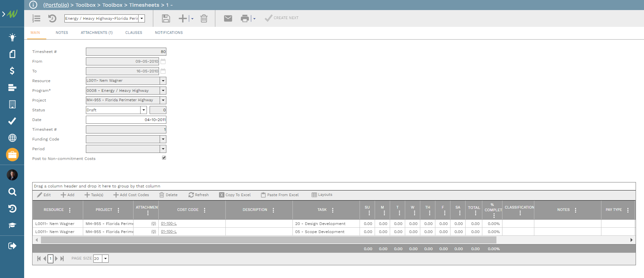Click Edit in the grid toolbar
Image resolution: width=644 pixels, height=278 pixels.
pos(44,195)
